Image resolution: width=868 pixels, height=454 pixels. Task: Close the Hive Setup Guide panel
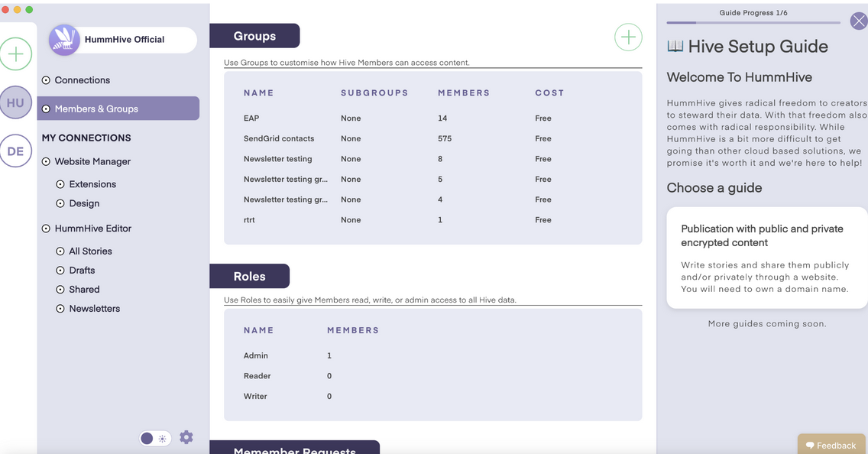859,21
